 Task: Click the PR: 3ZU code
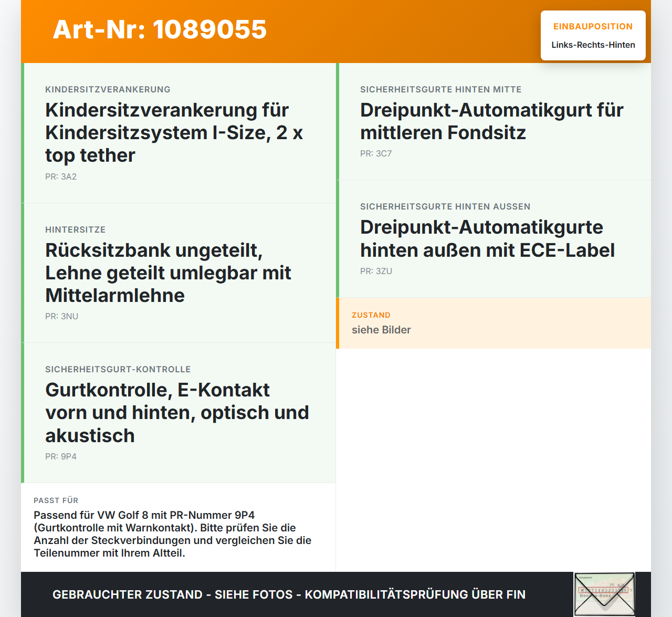tap(376, 271)
